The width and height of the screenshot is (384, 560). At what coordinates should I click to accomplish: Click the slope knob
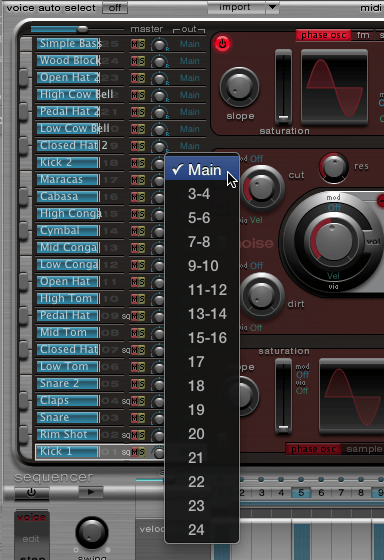point(239,87)
